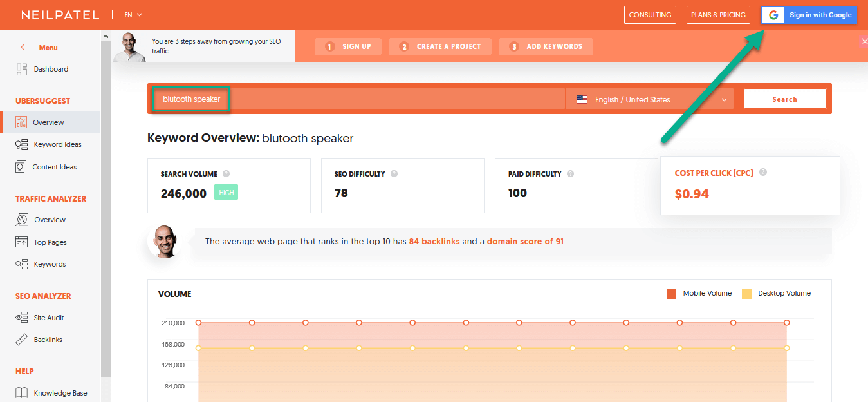Click the domain score of 91 link

[x=526, y=242]
